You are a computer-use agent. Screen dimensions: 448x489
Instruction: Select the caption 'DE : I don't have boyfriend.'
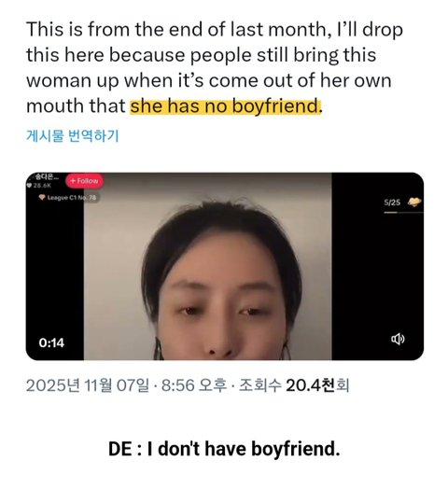tap(224, 449)
